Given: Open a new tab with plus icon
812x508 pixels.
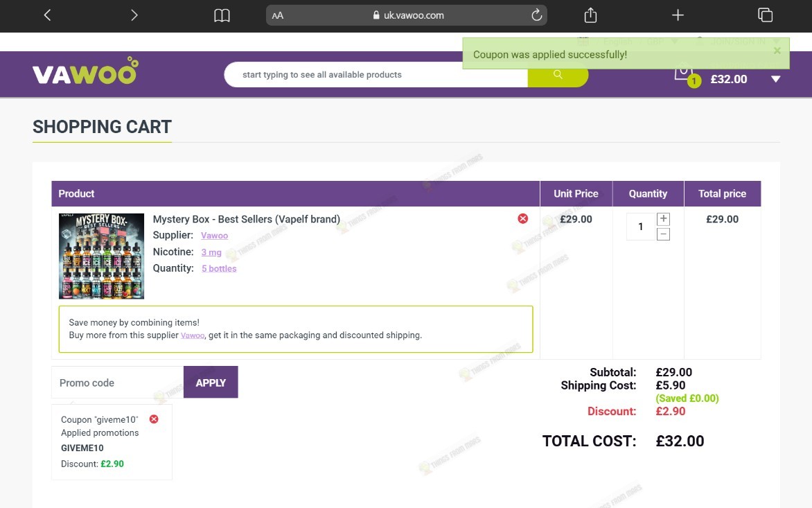Looking at the screenshot, I should (x=678, y=15).
